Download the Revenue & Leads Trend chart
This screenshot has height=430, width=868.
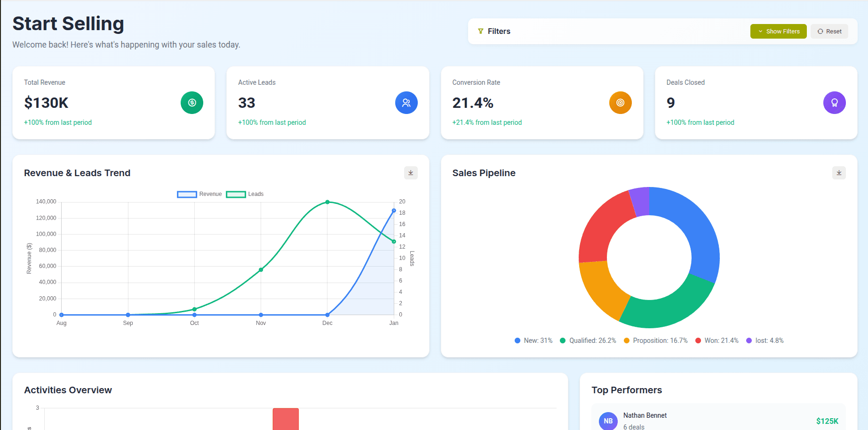pos(410,173)
